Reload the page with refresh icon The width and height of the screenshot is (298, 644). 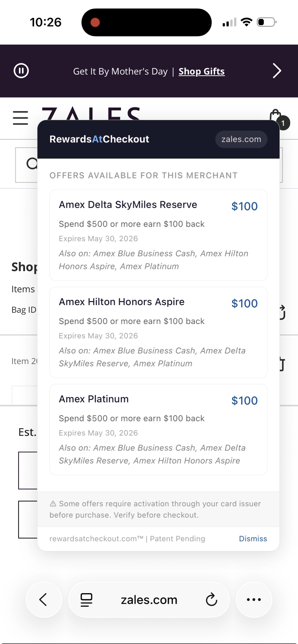[211, 600]
